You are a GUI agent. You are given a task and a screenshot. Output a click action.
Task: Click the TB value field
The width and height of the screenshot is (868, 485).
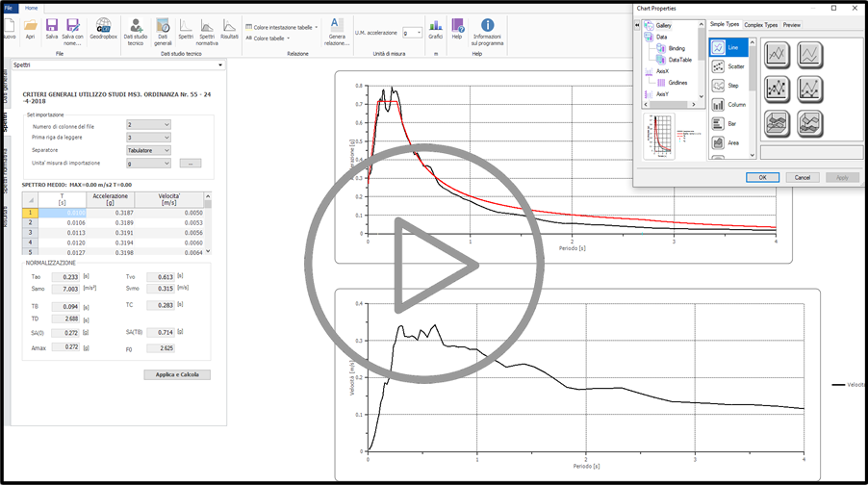(65, 307)
